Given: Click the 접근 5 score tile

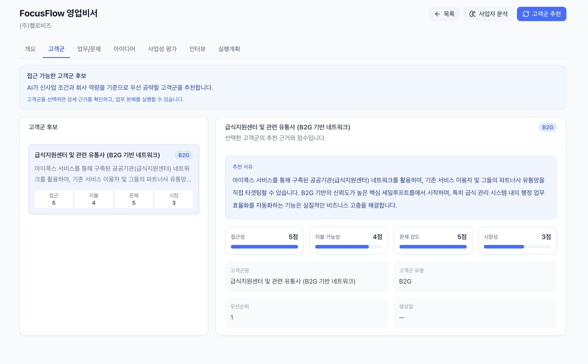Looking at the screenshot, I should click(54, 199).
